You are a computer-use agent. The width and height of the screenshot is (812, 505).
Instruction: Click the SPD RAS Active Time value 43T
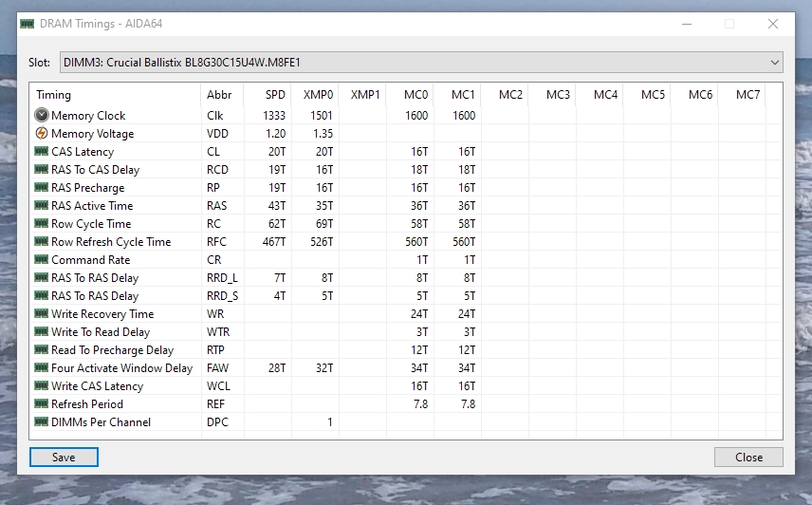coord(277,206)
